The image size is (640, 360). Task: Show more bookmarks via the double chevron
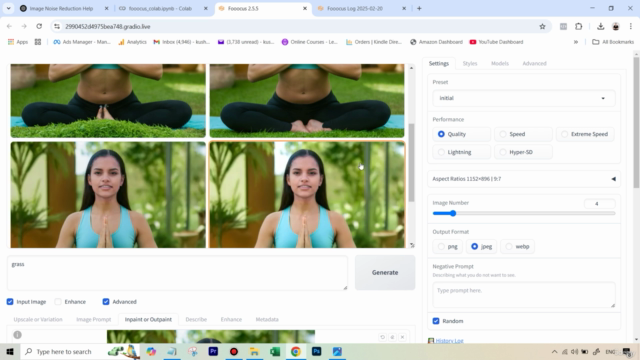click(x=576, y=42)
